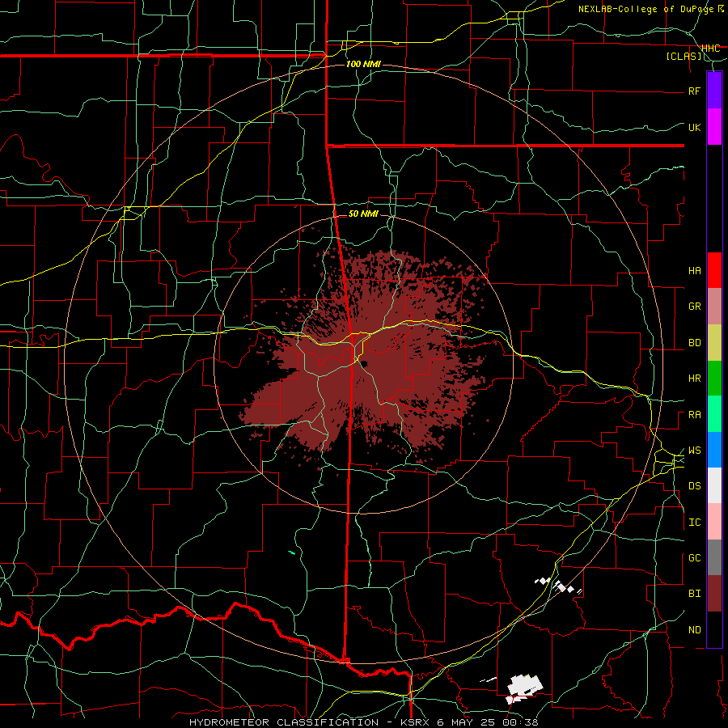Image resolution: width=728 pixels, height=728 pixels.
Task: Select the "HA" legend label
Action: tap(694, 271)
